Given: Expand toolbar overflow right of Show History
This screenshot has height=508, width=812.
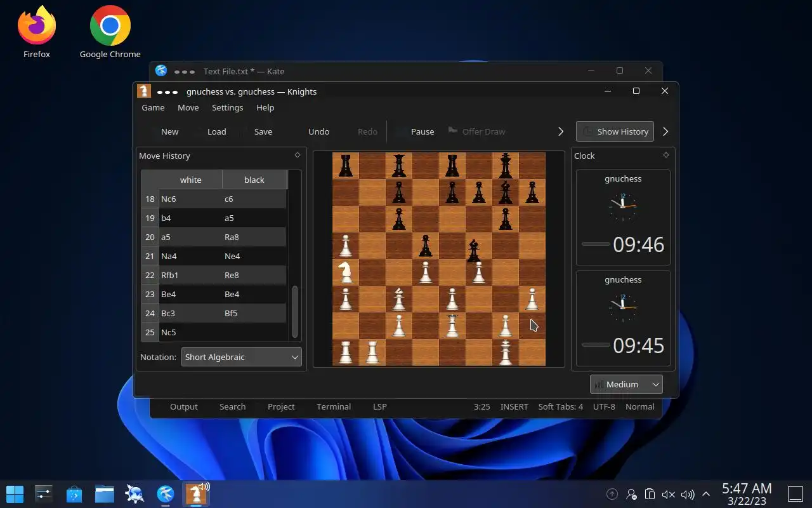Looking at the screenshot, I should [665, 131].
